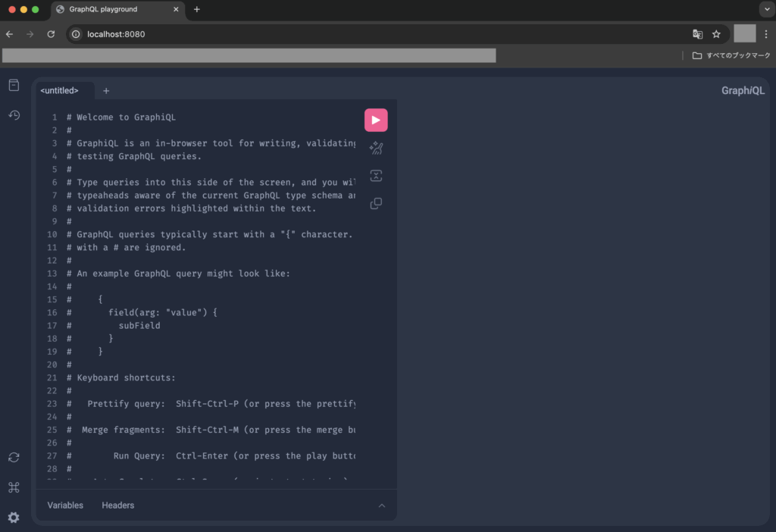Add a new query tab

(106, 91)
